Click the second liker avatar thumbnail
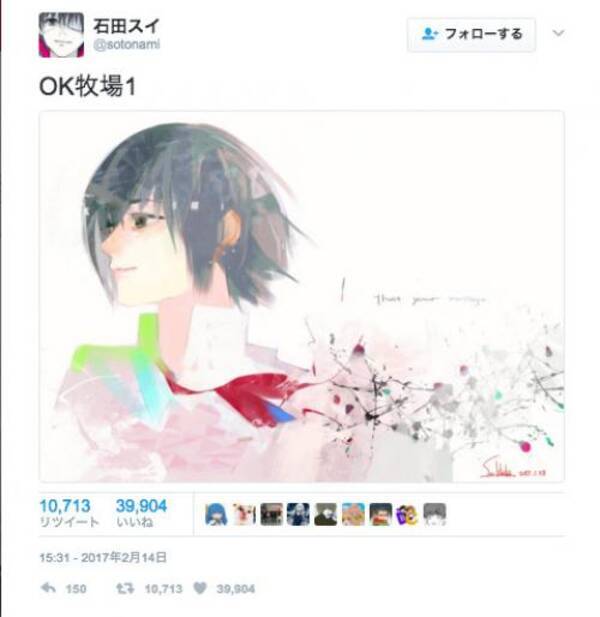The height and width of the screenshot is (617, 600). (244, 514)
